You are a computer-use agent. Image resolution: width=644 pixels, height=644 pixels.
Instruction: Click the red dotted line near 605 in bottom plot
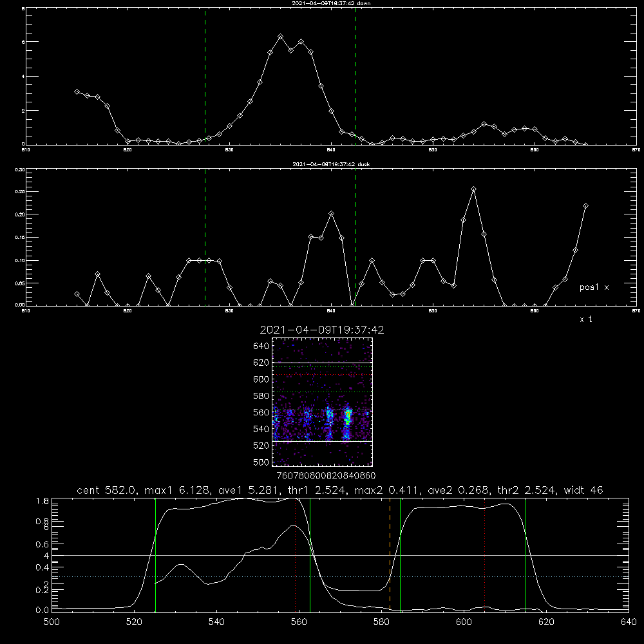pyautogui.click(x=485, y=554)
